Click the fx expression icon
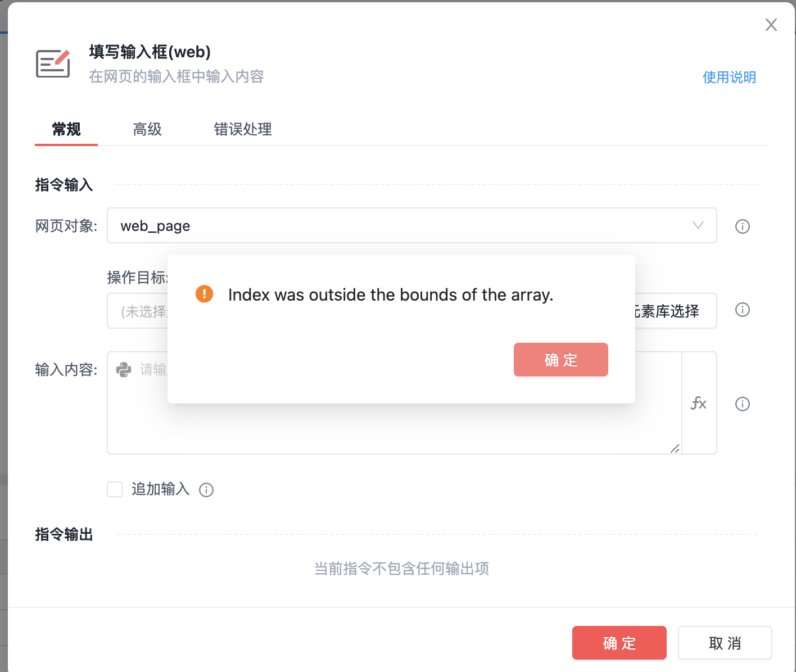The height and width of the screenshot is (672, 796). [x=699, y=403]
